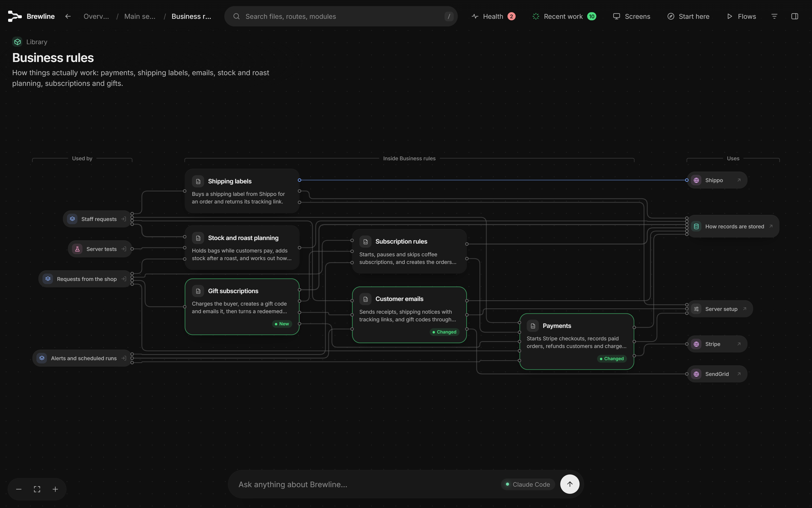Open the filter lines icon in top bar

(x=774, y=16)
